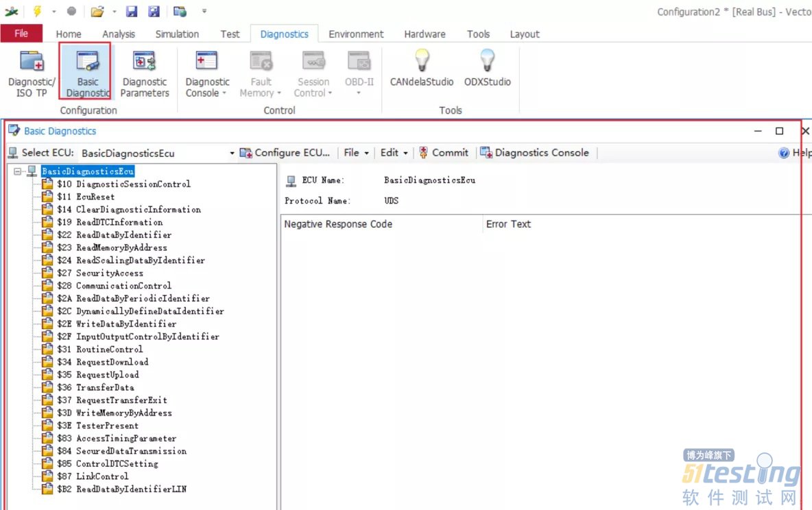This screenshot has width=812, height=510.
Task: Select $85 ControlDTCSetting service
Action: (x=108, y=463)
